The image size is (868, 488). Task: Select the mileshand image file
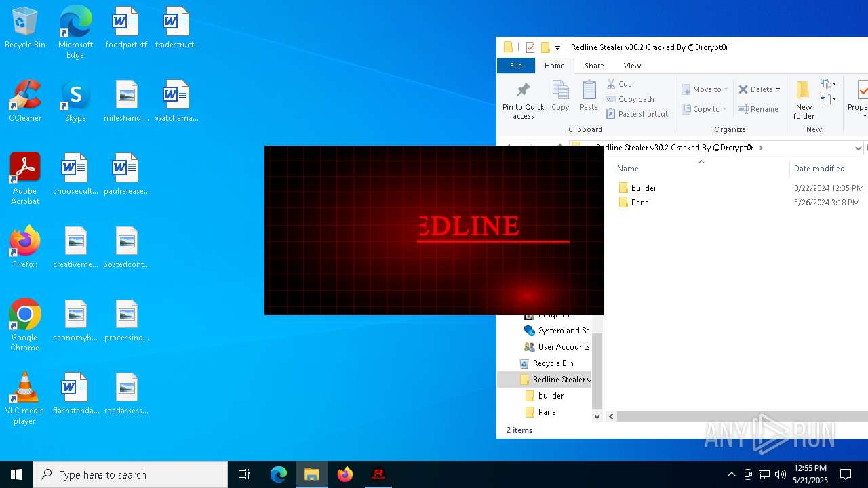tap(126, 102)
